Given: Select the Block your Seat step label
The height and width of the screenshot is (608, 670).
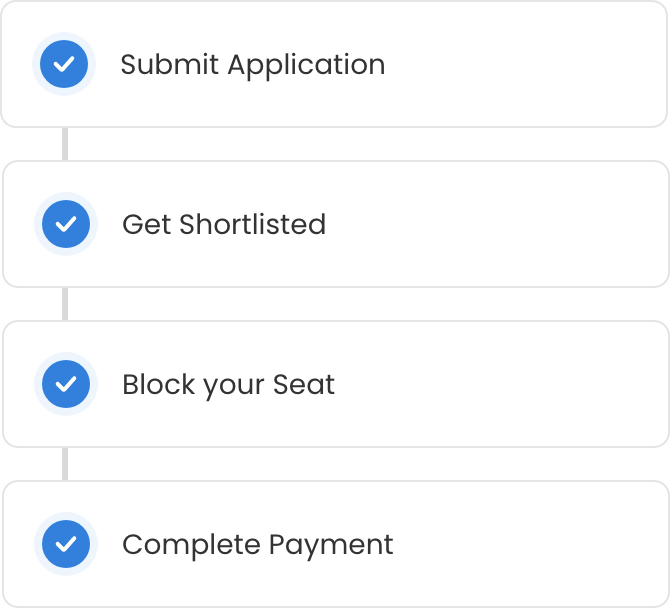Looking at the screenshot, I should pyautogui.click(x=229, y=385).
